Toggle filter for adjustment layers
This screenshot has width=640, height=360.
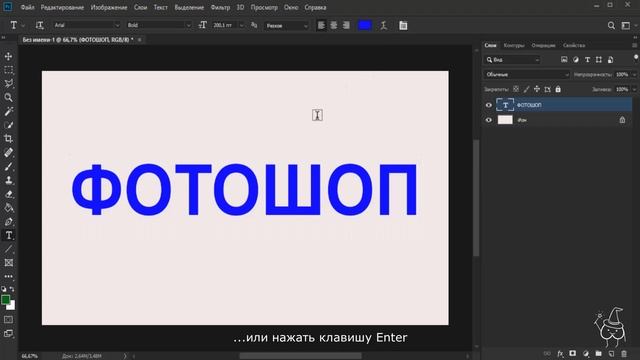576,60
